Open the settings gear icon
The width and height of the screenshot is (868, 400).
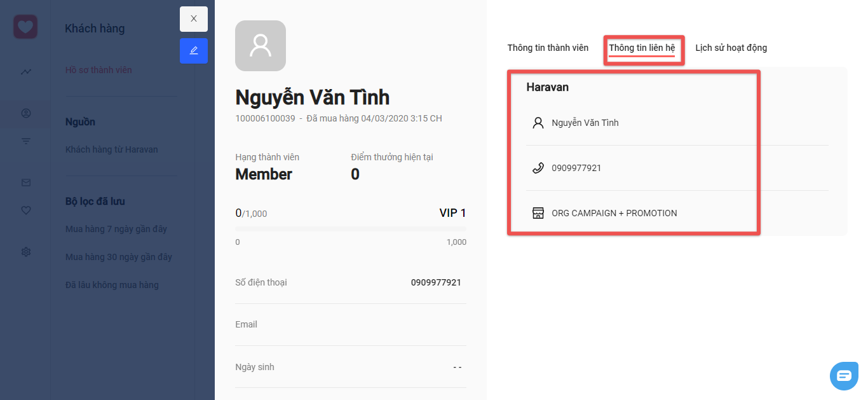(26, 252)
